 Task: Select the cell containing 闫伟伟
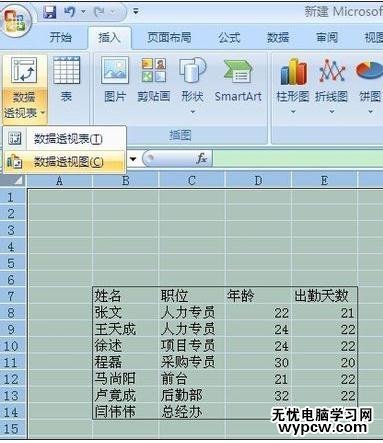[126, 412]
